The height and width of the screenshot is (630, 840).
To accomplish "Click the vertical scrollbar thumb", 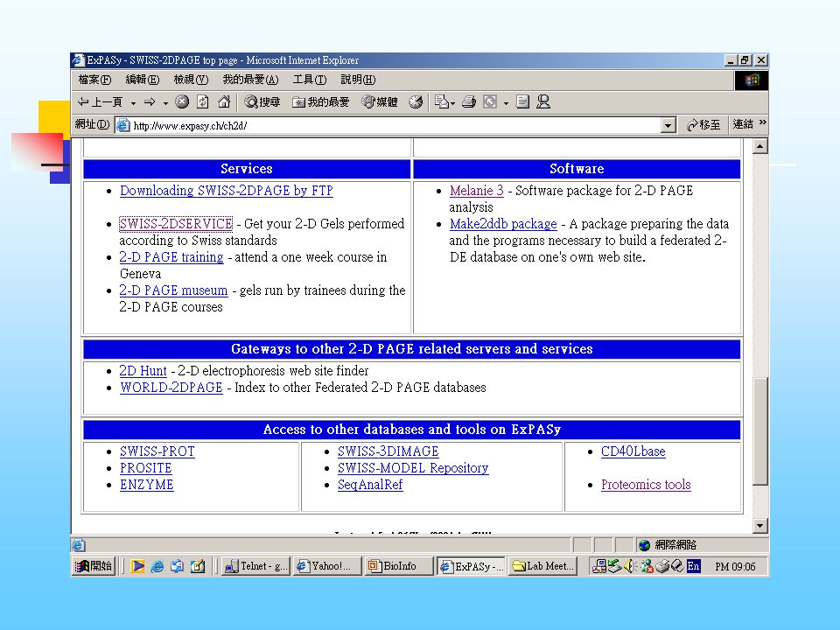I will coord(759,431).
